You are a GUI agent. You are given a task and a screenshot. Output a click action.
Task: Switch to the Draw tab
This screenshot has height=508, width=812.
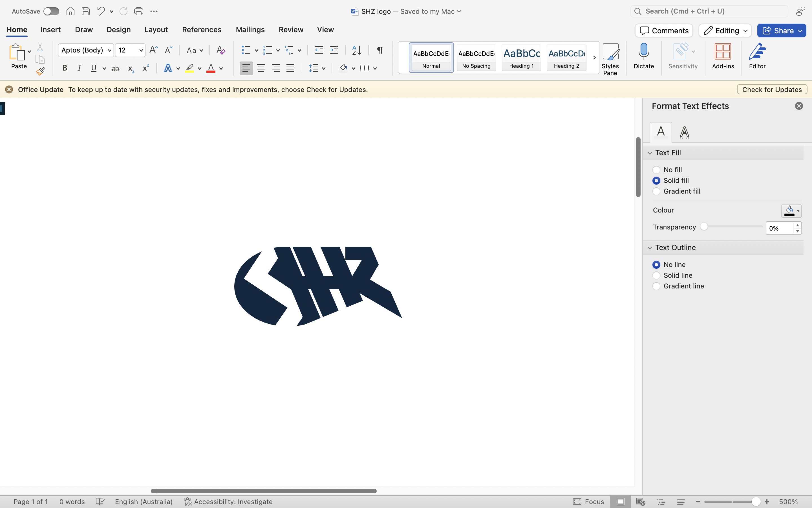[x=84, y=30]
